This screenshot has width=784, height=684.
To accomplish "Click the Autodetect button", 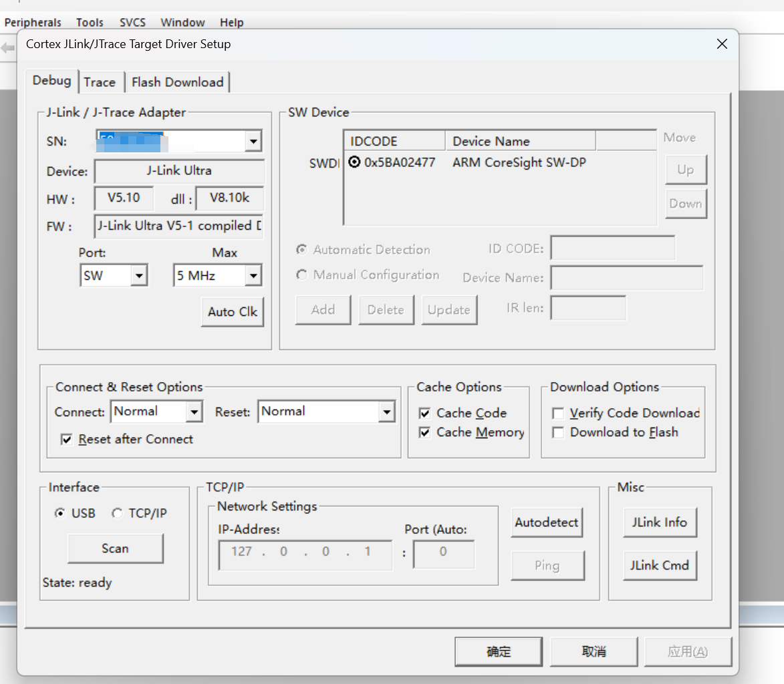I will click(547, 522).
